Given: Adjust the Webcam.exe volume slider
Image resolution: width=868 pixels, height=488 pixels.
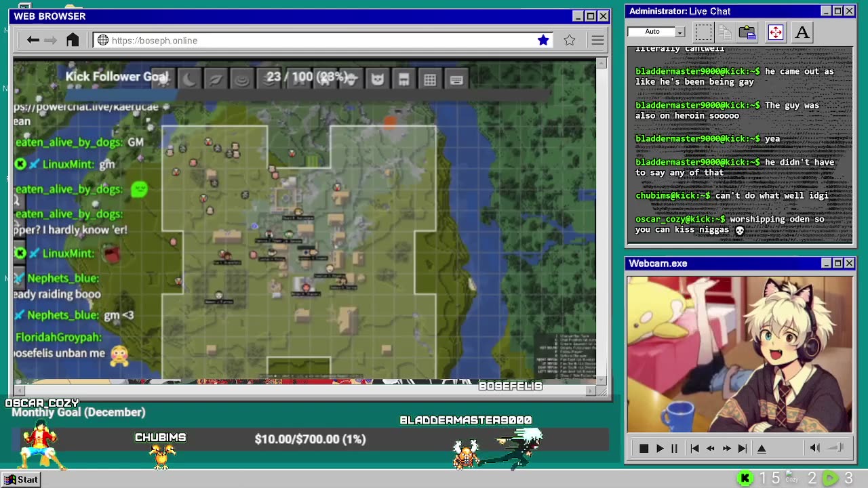Looking at the screenshot, I should (x=836, y=447).
